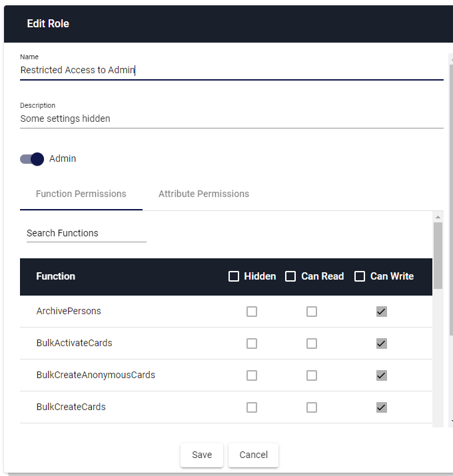This screenshot has width=453, height=476.
Task: Tick Hidden for BulkCreateCards
Action: pyautogui.click(x=252, y=407)
